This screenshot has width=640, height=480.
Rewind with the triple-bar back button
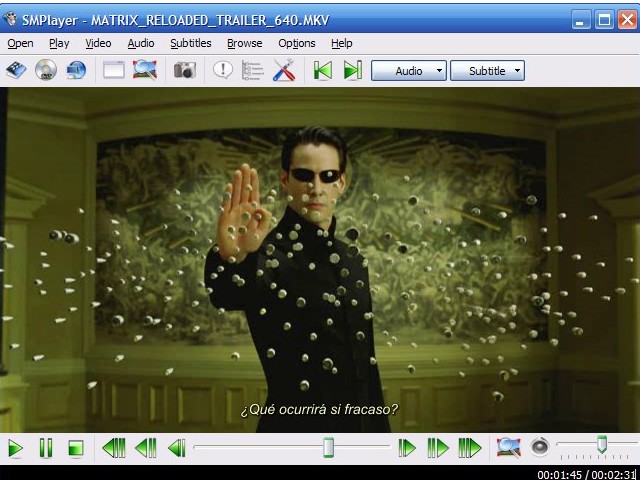pyautogui.click(x=114, y=448)
